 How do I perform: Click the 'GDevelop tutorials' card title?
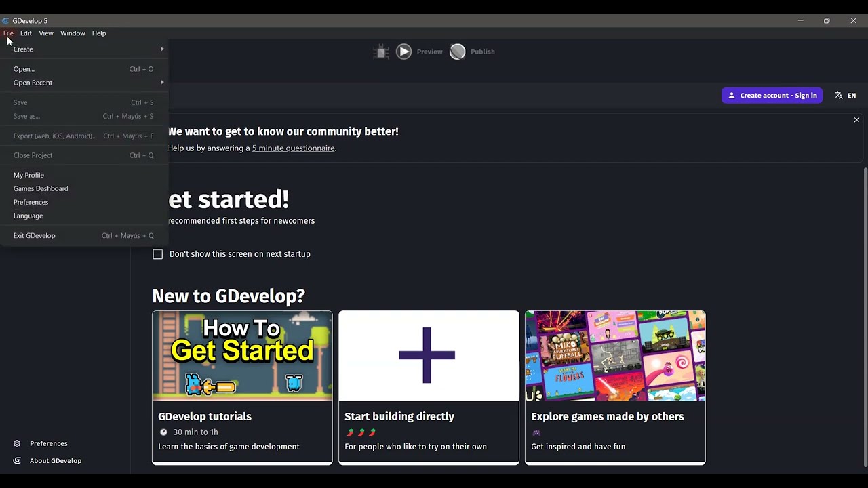coord(205,416)
